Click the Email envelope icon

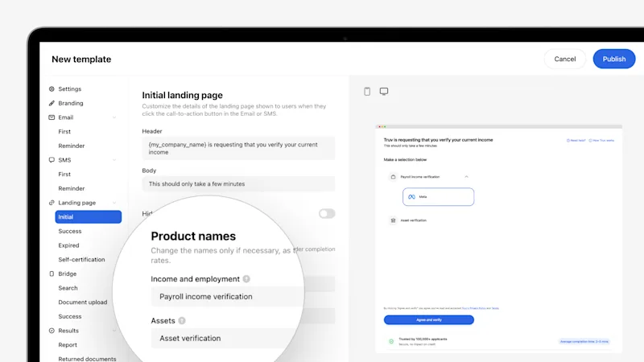pyautogui.click(x=52, y=117)
